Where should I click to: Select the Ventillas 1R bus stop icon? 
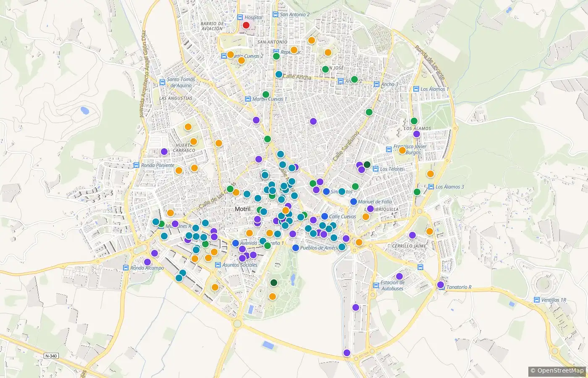537,300
